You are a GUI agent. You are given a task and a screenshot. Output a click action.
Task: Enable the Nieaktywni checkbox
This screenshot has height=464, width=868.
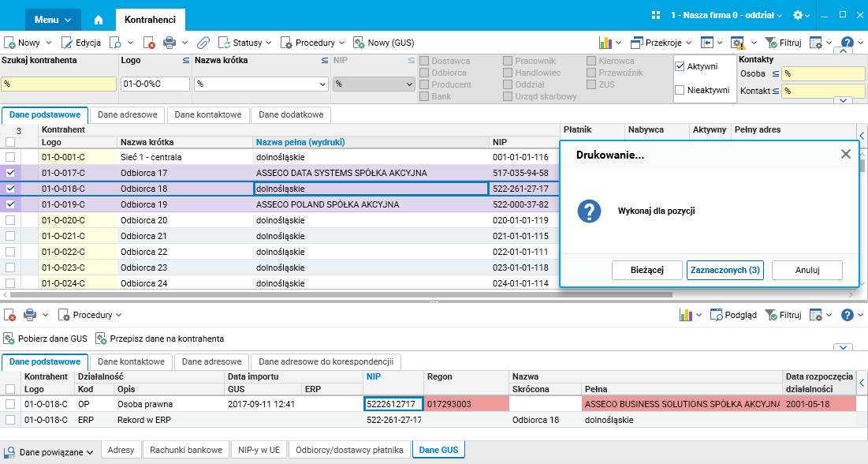coord(680,91)
